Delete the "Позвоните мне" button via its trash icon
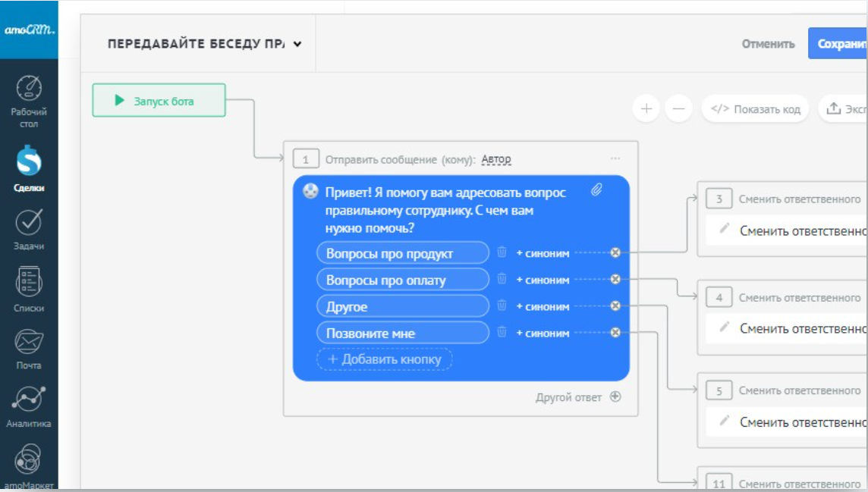Viewport: 868px width, 492px height. point(502,332)
